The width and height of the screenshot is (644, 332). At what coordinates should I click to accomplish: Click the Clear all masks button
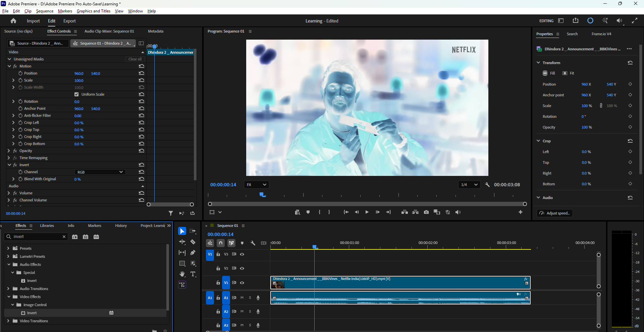pos(135,59)
